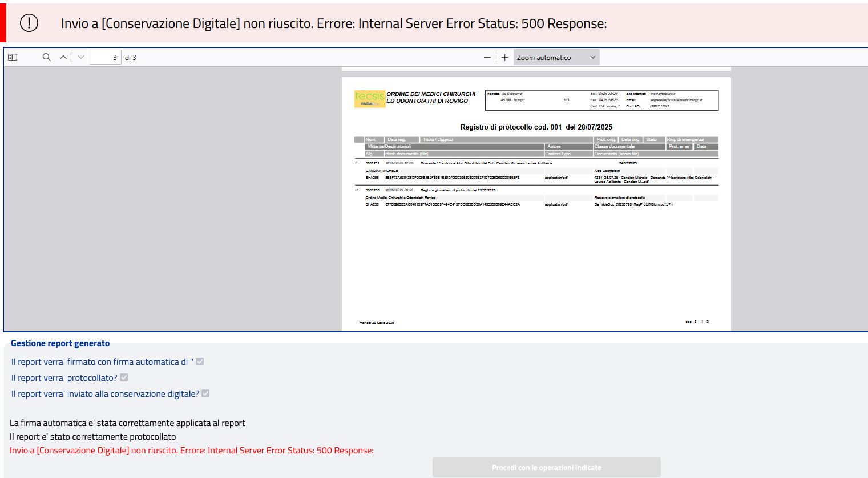
Task: Toggle the conservazione digitale checkbox
Action: click(x=205, y=393)
